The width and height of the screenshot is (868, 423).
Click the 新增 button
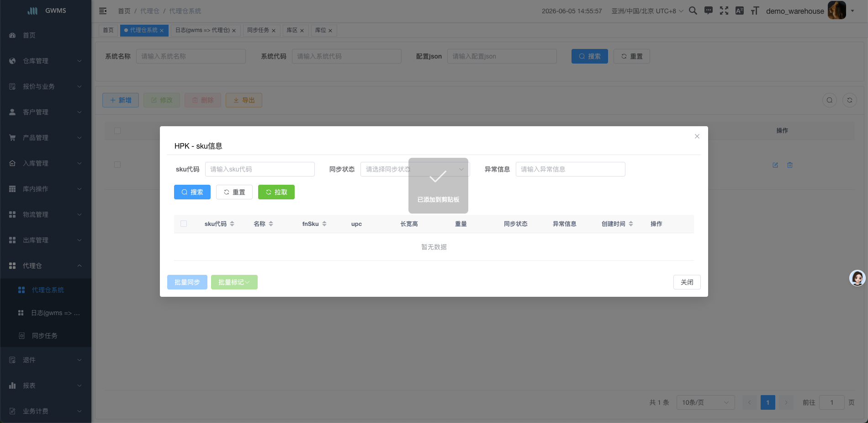[121, 100]
